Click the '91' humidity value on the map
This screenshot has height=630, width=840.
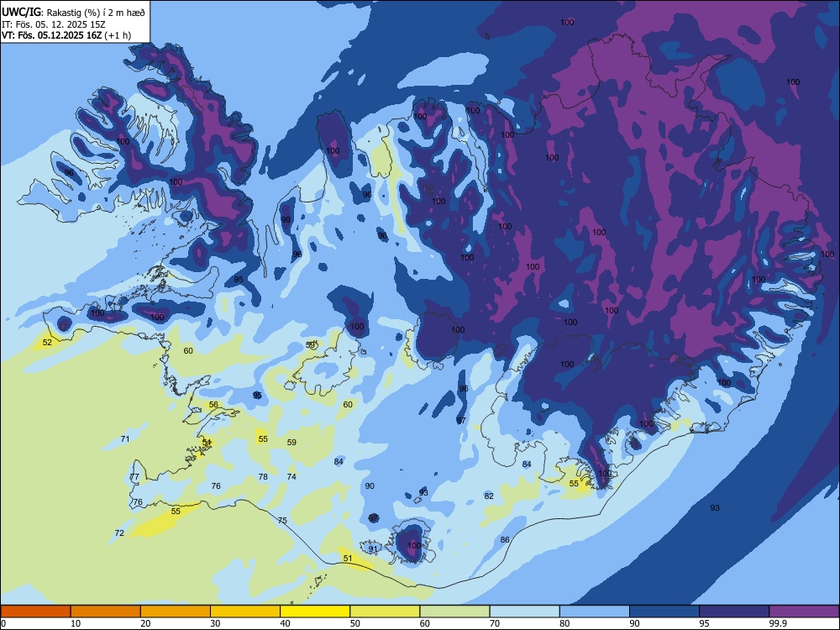pyautogui.click(x=373, y=549)
